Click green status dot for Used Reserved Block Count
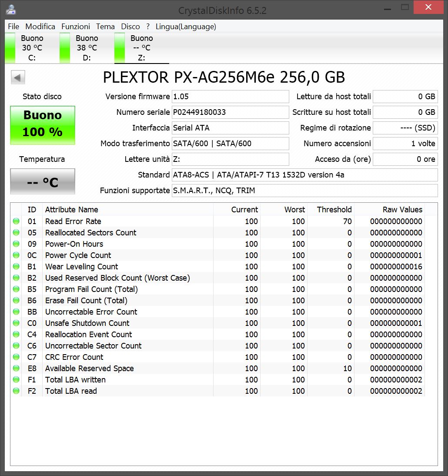This screenshot has width=448, height=476. (x=16, y=278)
